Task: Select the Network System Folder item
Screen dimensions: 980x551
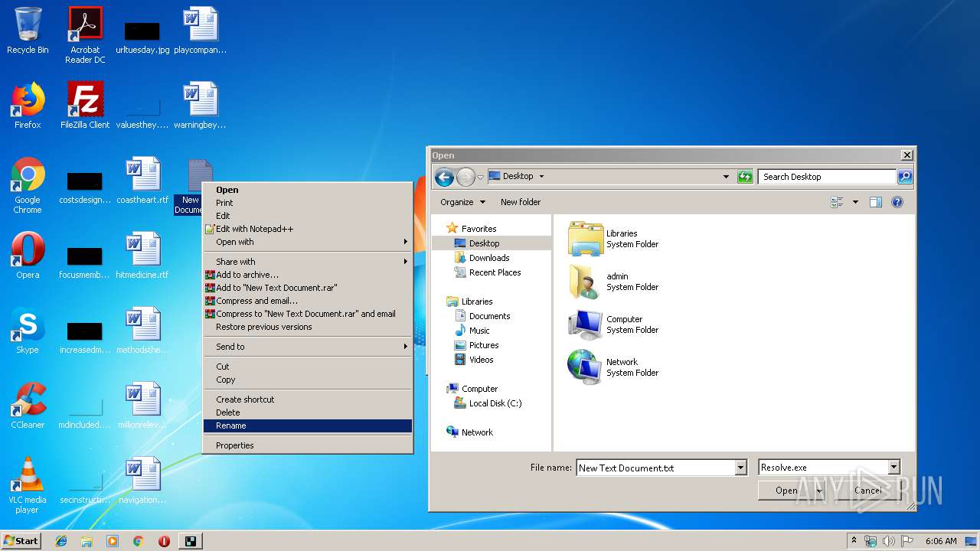Action: pos(613,367)
